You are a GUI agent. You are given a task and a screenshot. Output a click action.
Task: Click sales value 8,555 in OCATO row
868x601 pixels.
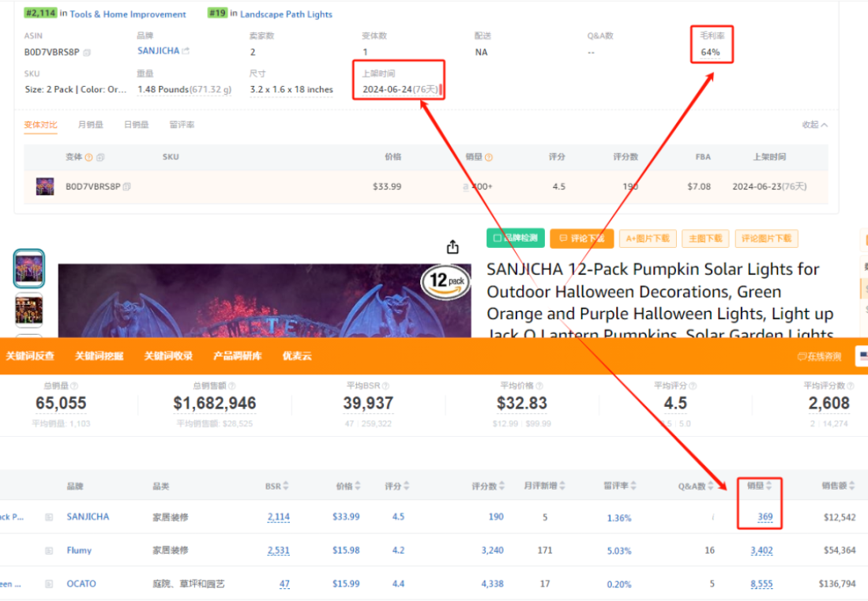coord(761,584)
